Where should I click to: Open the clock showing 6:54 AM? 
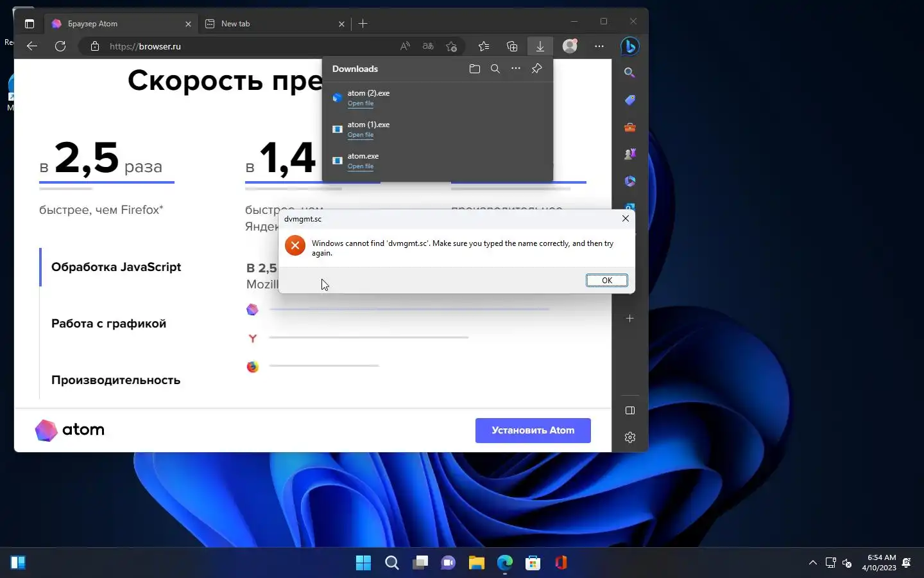879,563
